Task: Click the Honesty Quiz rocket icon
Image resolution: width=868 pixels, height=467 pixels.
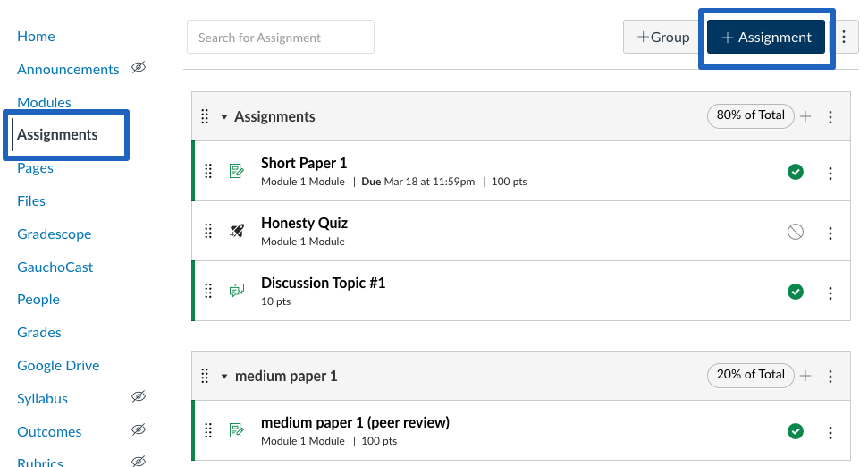Action: coord(237,231)
